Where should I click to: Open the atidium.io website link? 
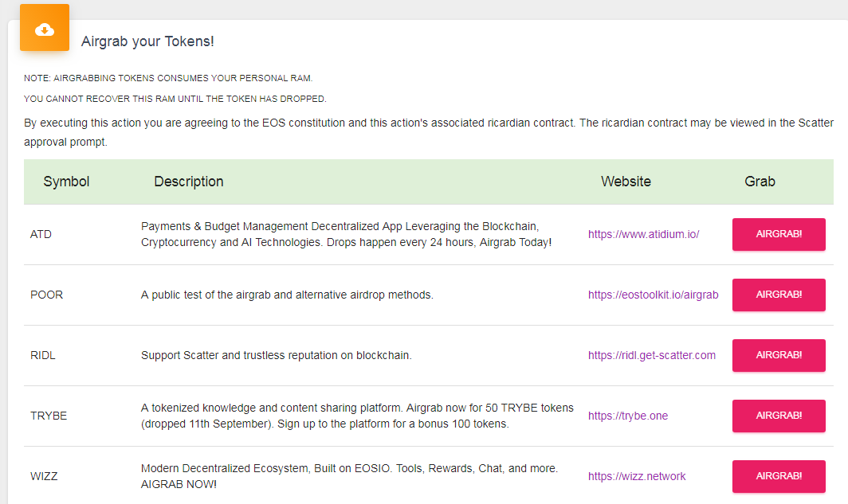(x=644, y=234)
